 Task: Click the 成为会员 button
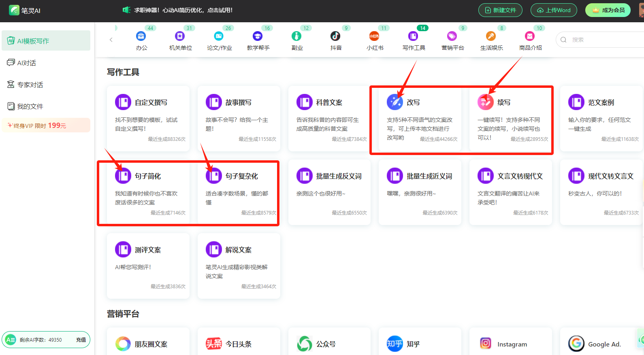608,10
